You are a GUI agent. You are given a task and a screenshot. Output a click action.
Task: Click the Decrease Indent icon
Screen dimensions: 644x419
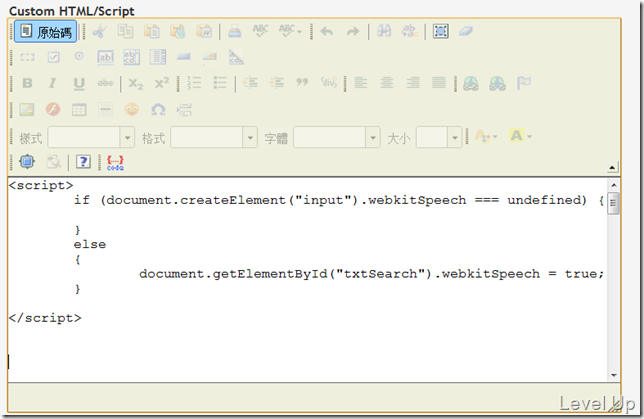tap(250, 83)
